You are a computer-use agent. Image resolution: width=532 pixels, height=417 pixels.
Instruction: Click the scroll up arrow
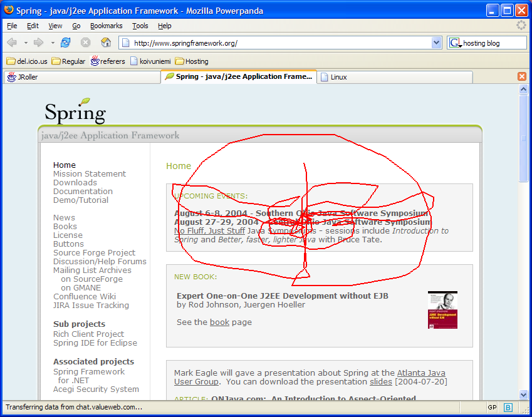523,89
